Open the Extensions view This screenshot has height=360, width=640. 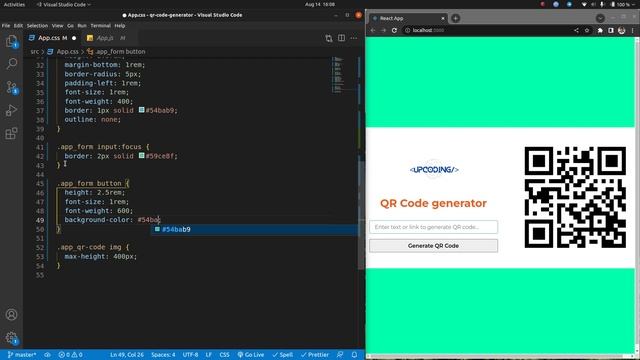click(11, 133)
